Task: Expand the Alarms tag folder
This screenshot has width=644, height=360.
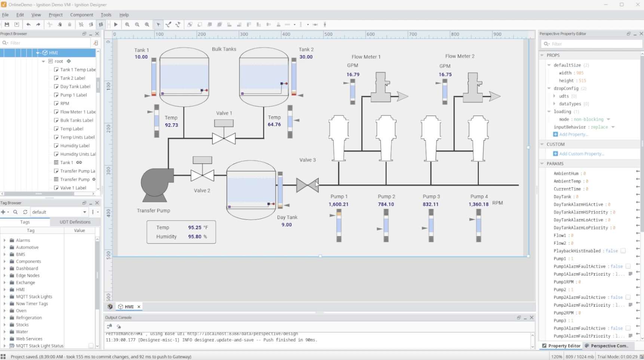Action: [4, 240]
